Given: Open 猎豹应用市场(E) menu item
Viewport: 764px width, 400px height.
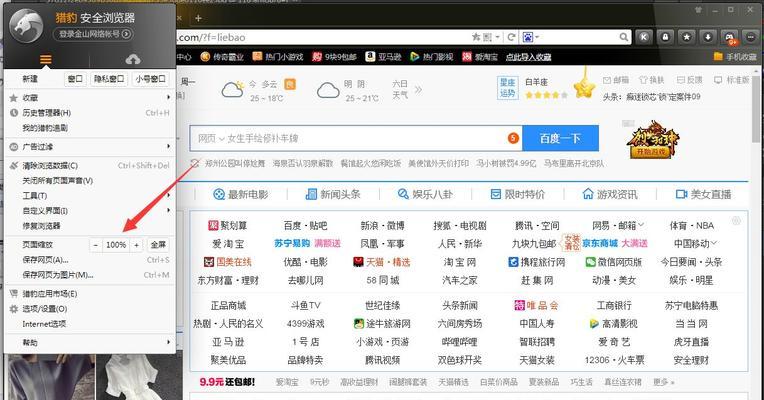Looking at the screenshot, I should 90,294.
